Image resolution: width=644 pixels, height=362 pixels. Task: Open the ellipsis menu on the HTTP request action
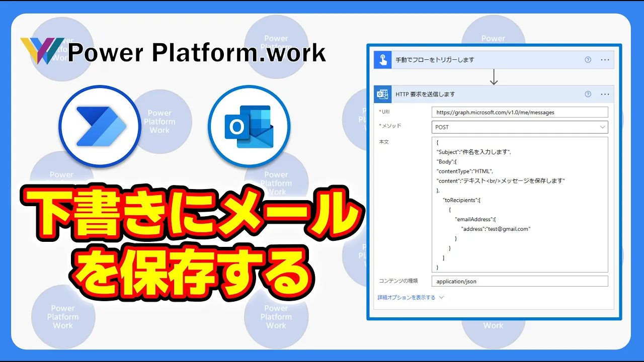click(605, 94)
